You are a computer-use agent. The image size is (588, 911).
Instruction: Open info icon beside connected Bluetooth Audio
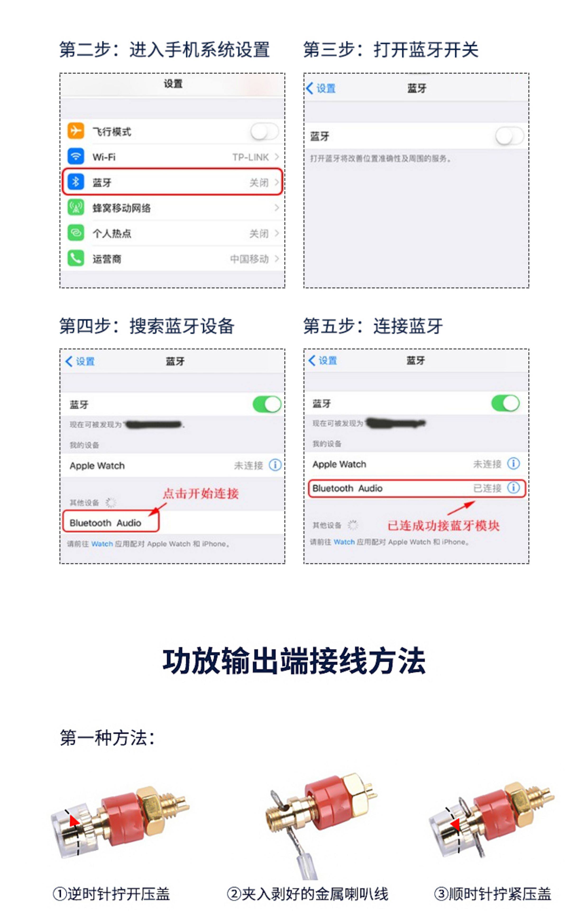tap(513, 487)
